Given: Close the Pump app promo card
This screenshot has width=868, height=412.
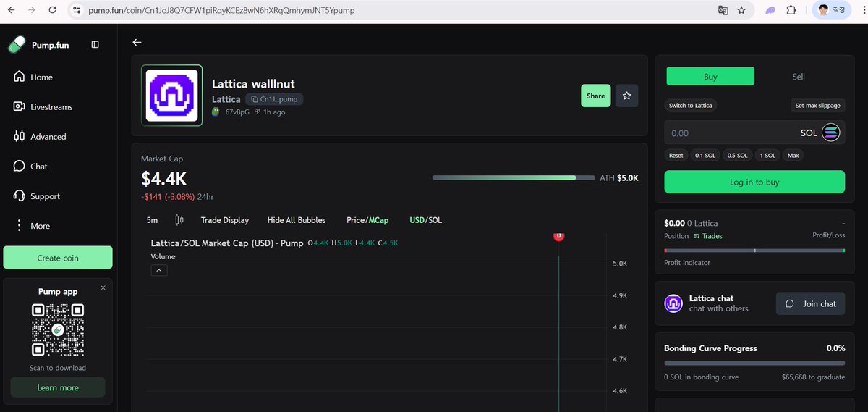Looking at the screenshot, I should point(103,287).
